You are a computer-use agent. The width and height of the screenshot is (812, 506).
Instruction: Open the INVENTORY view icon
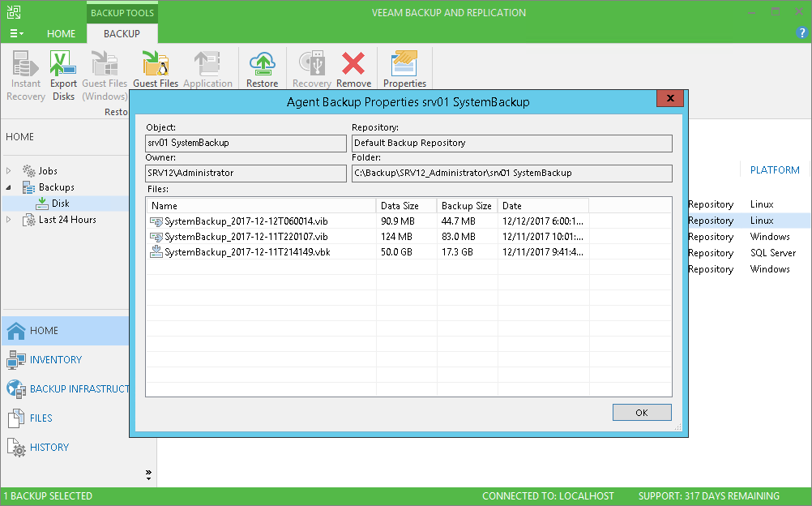[x=16, y=360]
